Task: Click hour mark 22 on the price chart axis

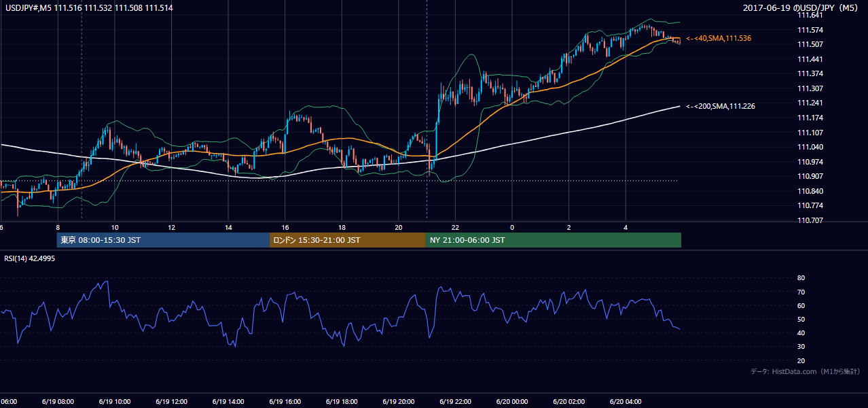Action: click(x=456, y=227)
